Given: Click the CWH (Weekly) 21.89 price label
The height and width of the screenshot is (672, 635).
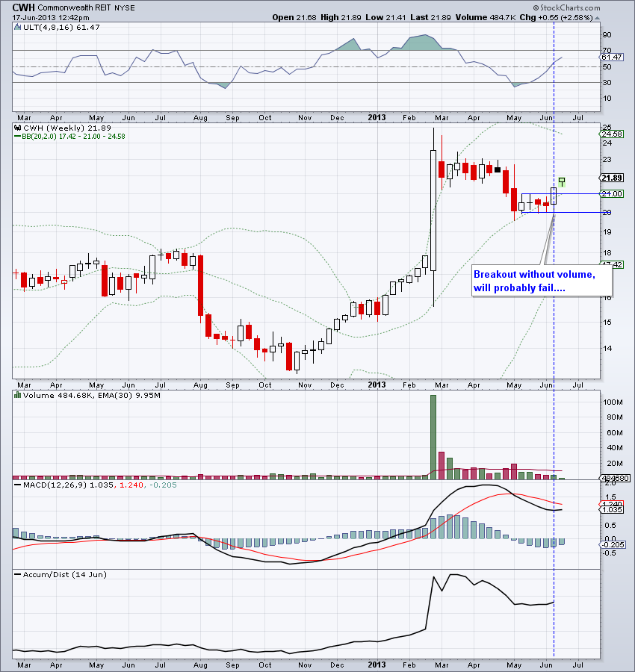Looking at the screenshot, I should (67, 128).
